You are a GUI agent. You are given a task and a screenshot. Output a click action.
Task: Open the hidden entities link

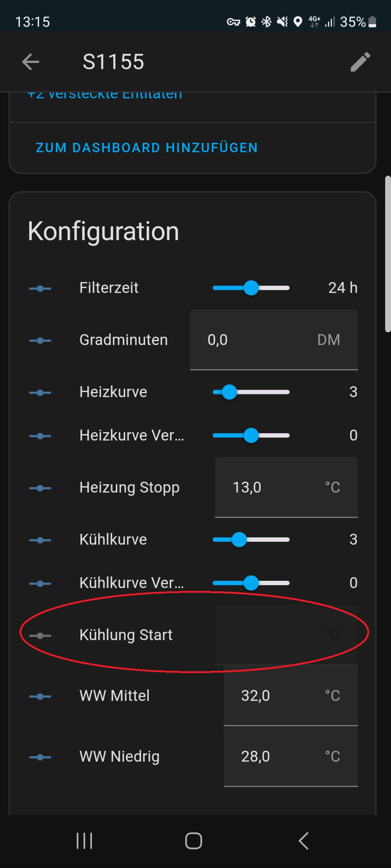[x=104, y=95]
